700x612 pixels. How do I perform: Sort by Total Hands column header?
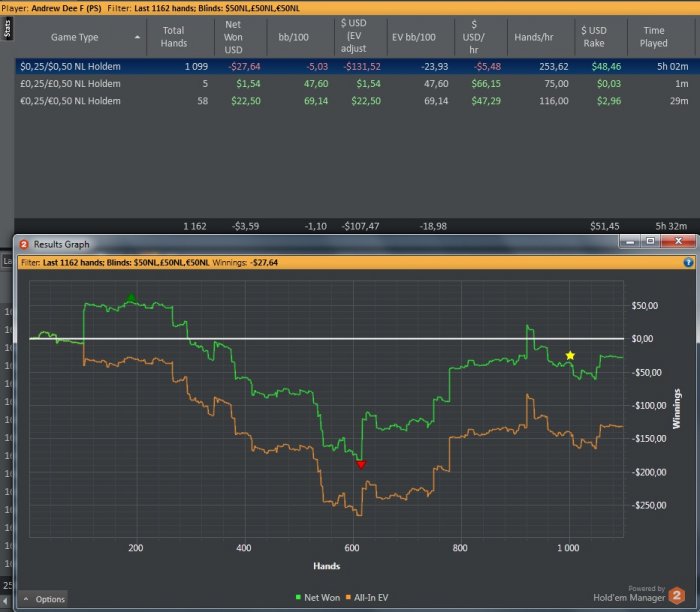[174, 37]
